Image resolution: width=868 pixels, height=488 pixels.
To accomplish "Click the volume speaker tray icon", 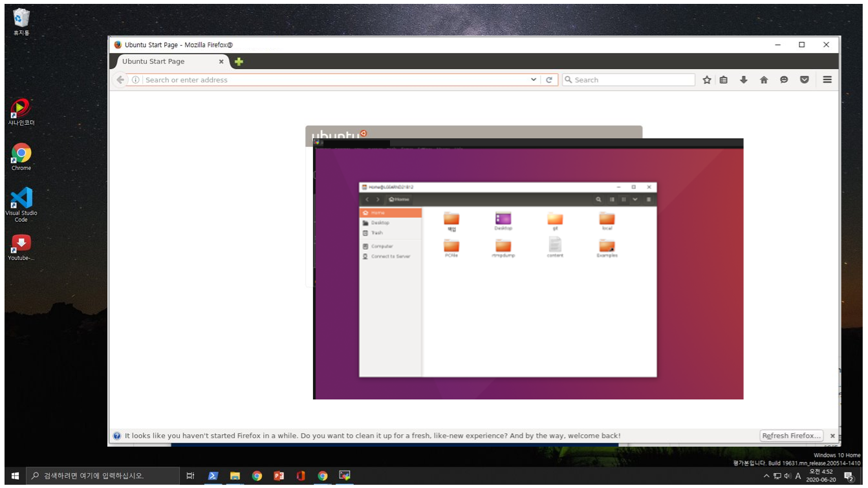I will click(787, 476).
